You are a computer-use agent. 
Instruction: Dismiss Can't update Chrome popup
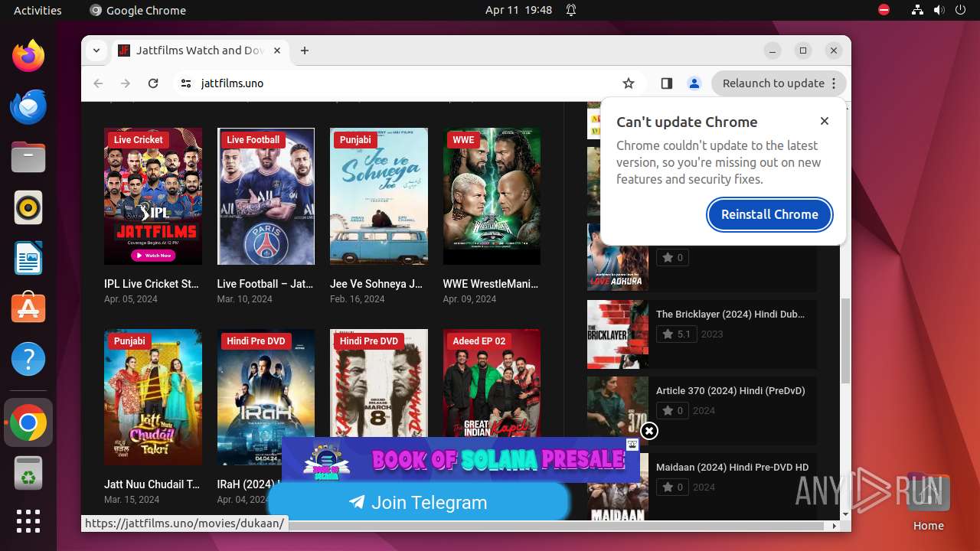coord(825,121)
